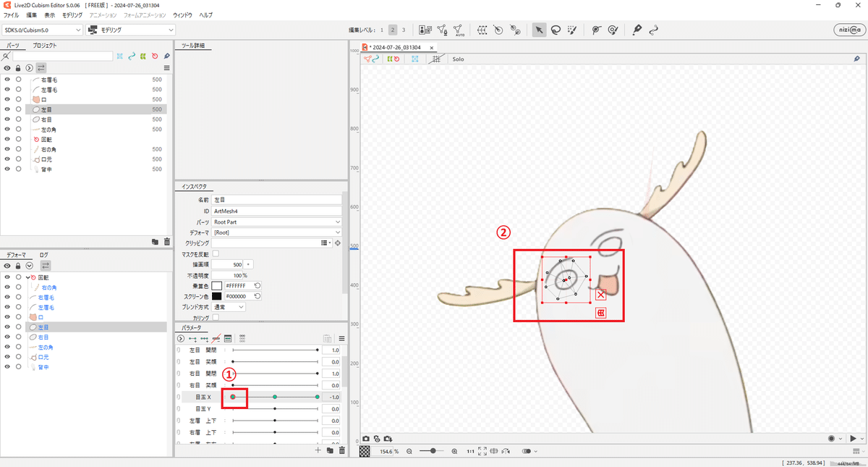This screenshot has width=868, height=467.
Task: Click new part folder icon in parts panel
Action: point(155,241)
